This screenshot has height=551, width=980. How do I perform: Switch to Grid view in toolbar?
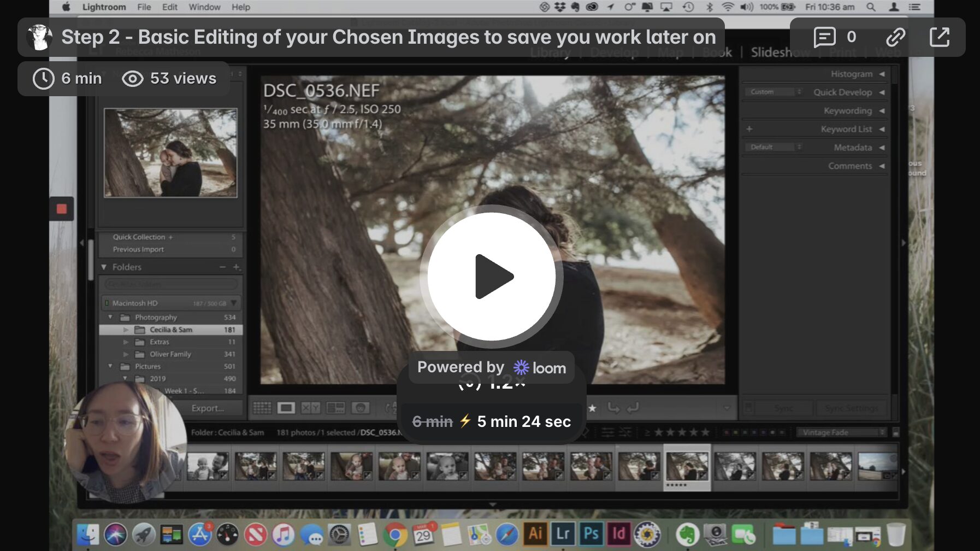click(x=262, y=408)
